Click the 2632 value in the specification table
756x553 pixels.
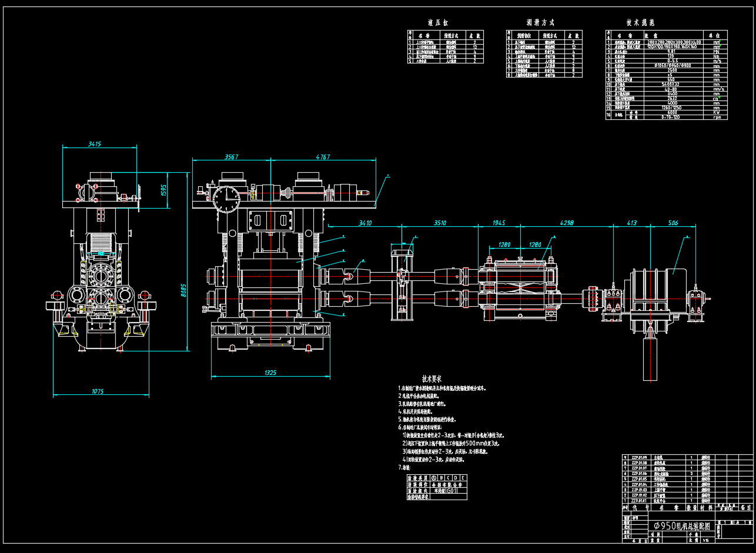tap(673, 98)
